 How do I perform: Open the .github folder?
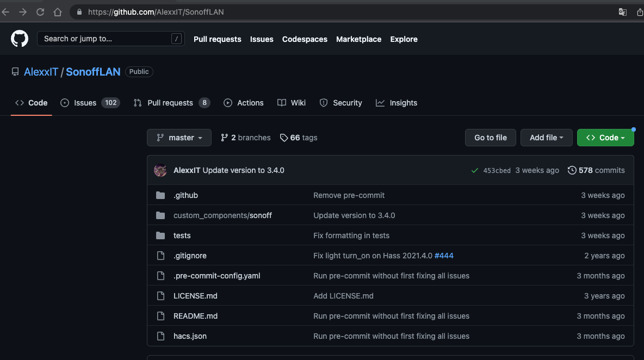pos(185,195)
